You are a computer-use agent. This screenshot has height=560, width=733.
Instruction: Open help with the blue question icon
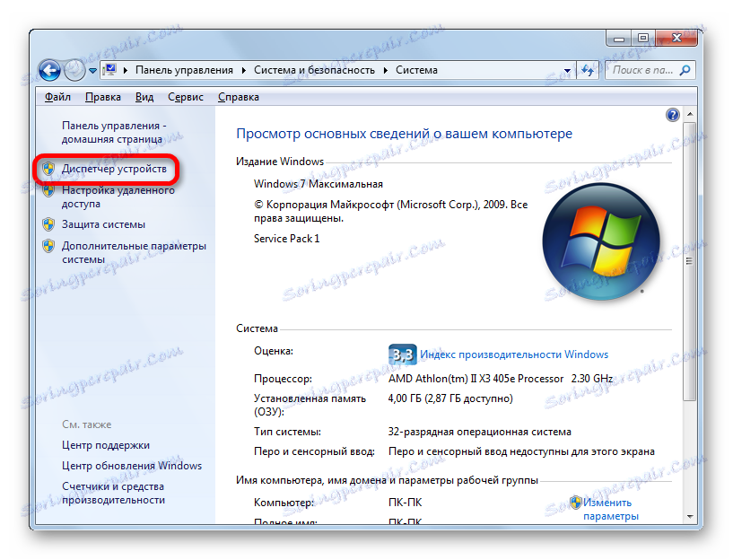pyautogui.click(x=673, y=115)
